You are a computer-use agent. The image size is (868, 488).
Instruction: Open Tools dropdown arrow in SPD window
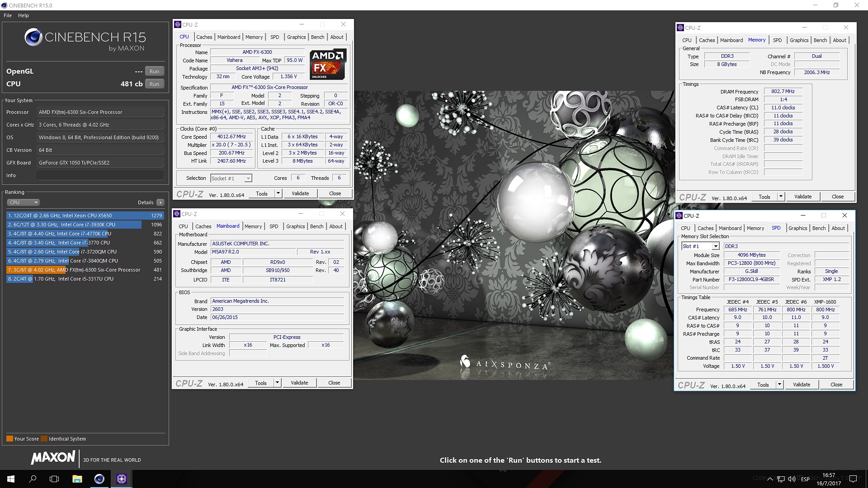(779, 385)
